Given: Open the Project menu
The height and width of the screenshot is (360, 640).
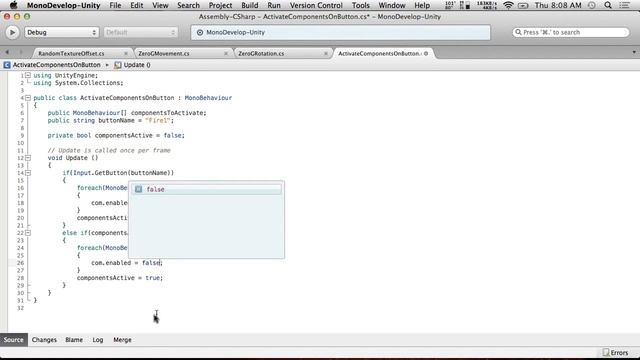Looking at the screenshot, I should point(220,5).
